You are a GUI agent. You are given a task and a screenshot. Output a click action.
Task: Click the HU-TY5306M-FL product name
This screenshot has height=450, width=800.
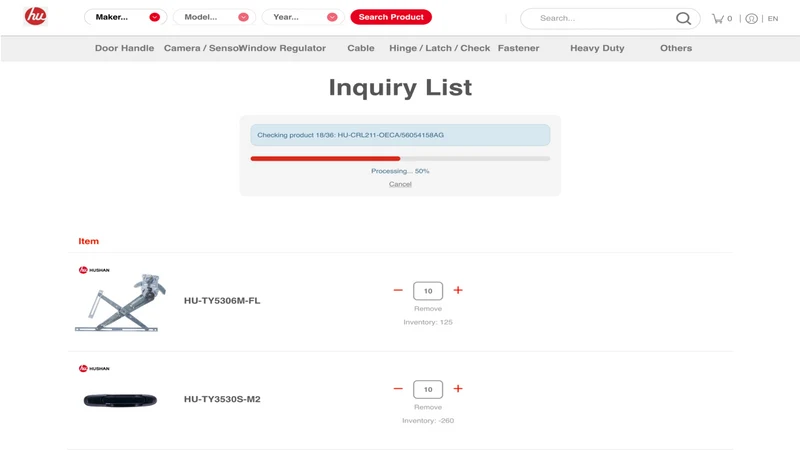click(222, 301)
